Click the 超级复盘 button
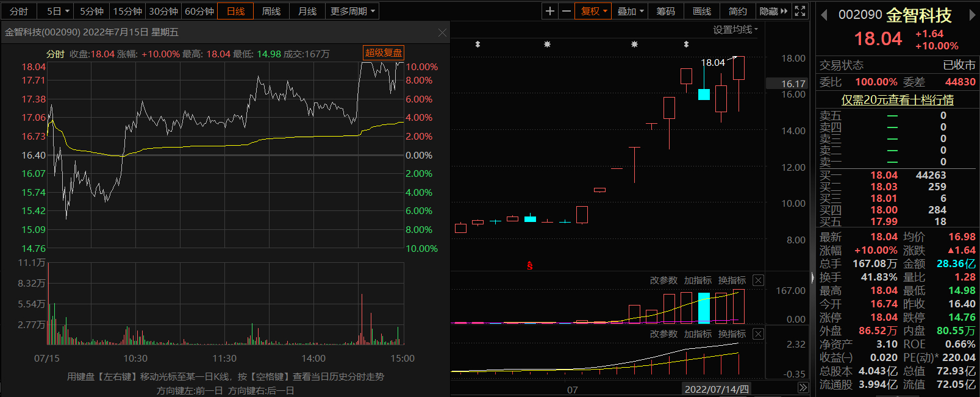Image resolution: width=980 pixels, height=397 pixels. click(384, 53)
